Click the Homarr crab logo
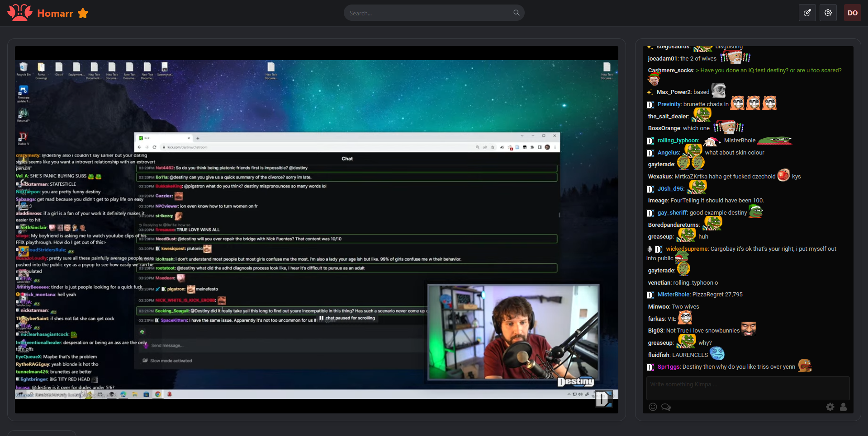868x436 pixels. point(20,13)
